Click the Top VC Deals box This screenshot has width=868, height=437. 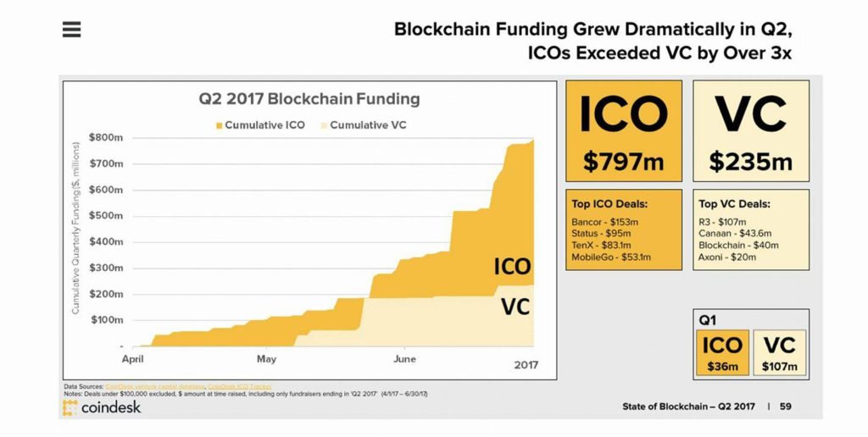[x=751, y=230]
